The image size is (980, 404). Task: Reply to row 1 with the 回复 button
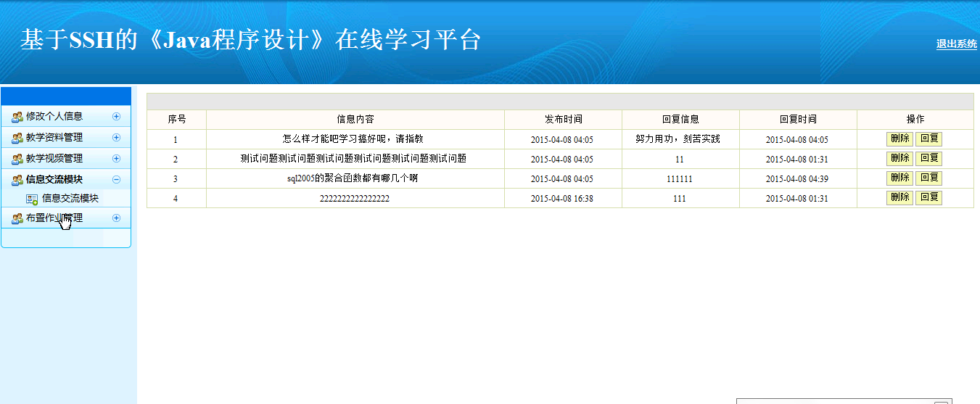pos(928,139)
